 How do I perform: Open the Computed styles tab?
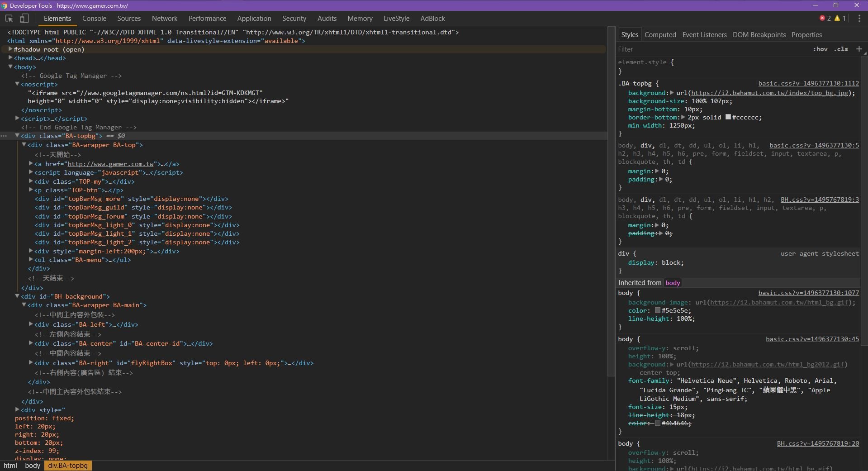pos(660,35)
